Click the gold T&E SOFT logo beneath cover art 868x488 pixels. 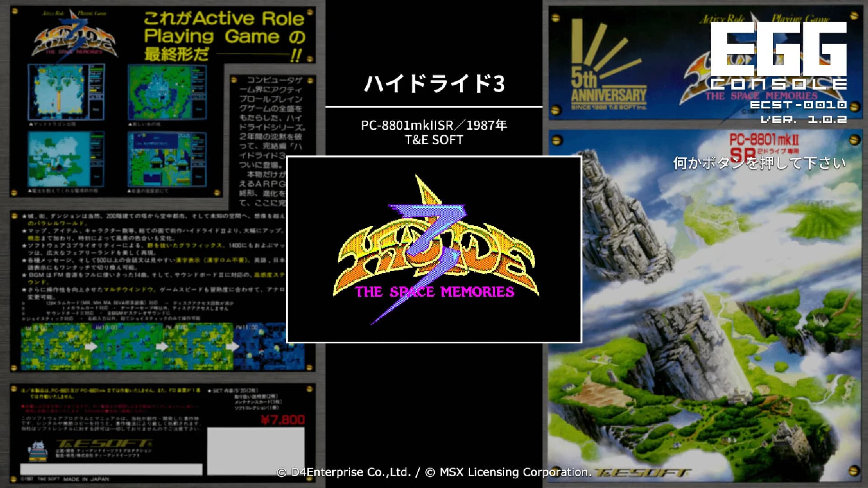coord(643,473)
